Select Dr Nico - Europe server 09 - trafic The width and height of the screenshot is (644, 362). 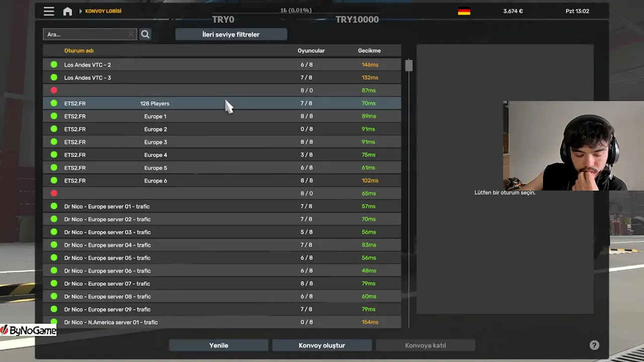click(222, 309)
